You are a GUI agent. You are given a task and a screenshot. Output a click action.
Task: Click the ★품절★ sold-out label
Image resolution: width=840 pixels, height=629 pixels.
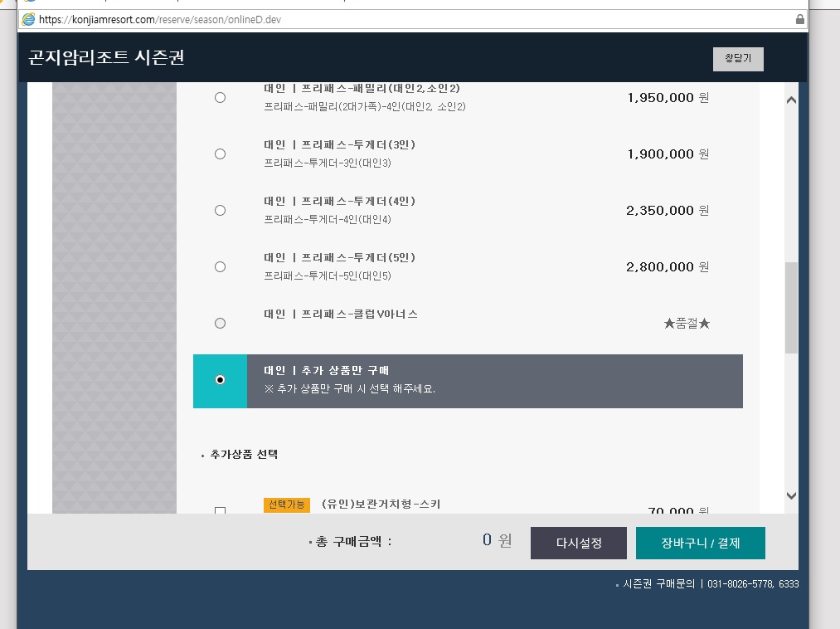click(x=687, y=324)
